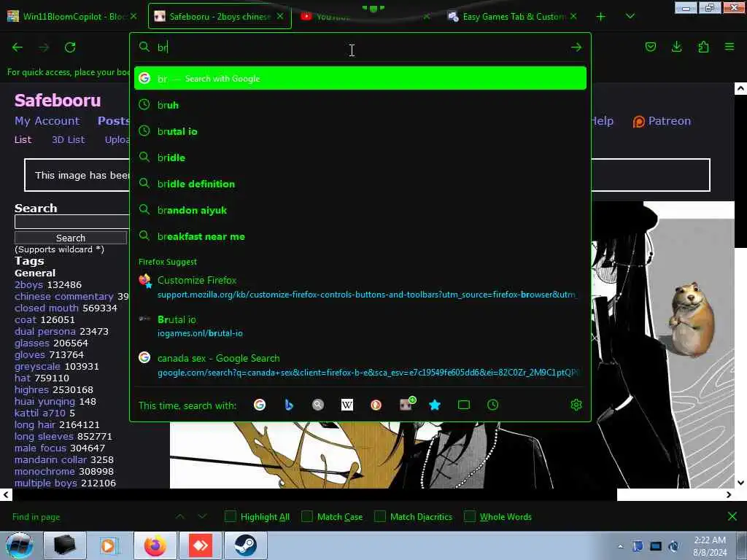Enable the Match Case checkbox
747x560 pixels.
(307, 516)
